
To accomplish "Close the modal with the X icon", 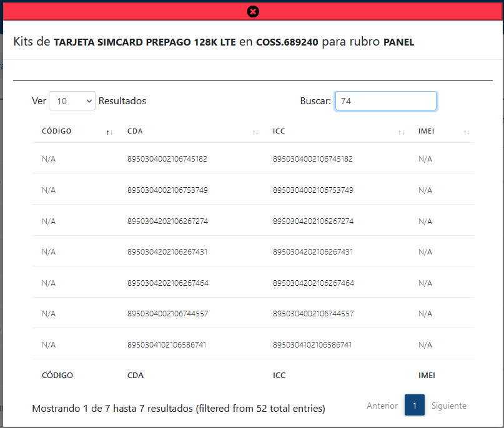I will [x=252, y=11].
